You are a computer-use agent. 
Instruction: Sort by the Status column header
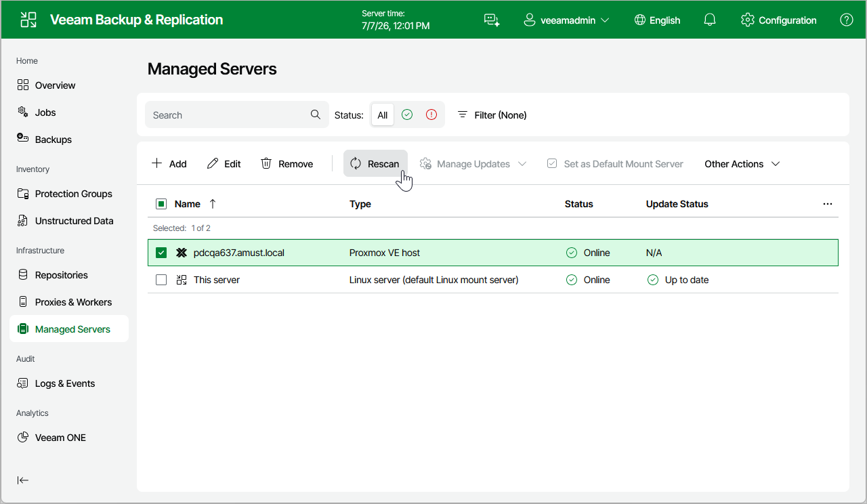point(579,204)
